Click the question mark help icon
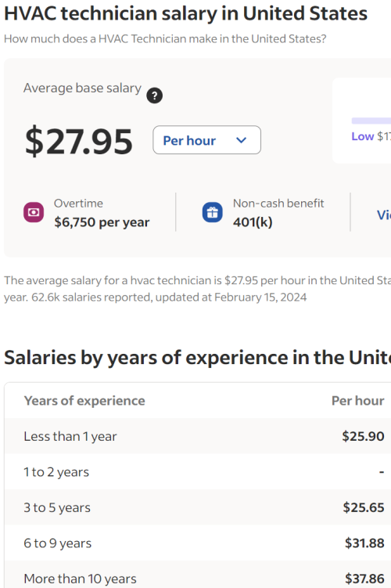The image size is (391, 588). point(154,96)
